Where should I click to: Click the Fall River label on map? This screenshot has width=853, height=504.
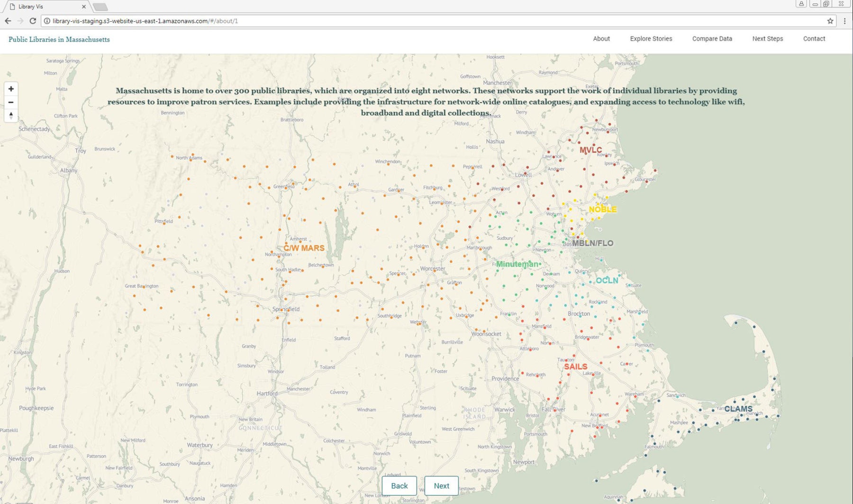pos(554,409)
